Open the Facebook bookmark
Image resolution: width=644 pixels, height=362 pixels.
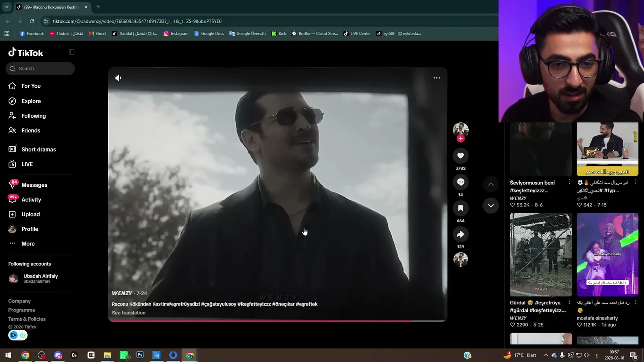[x=32, y=34]
